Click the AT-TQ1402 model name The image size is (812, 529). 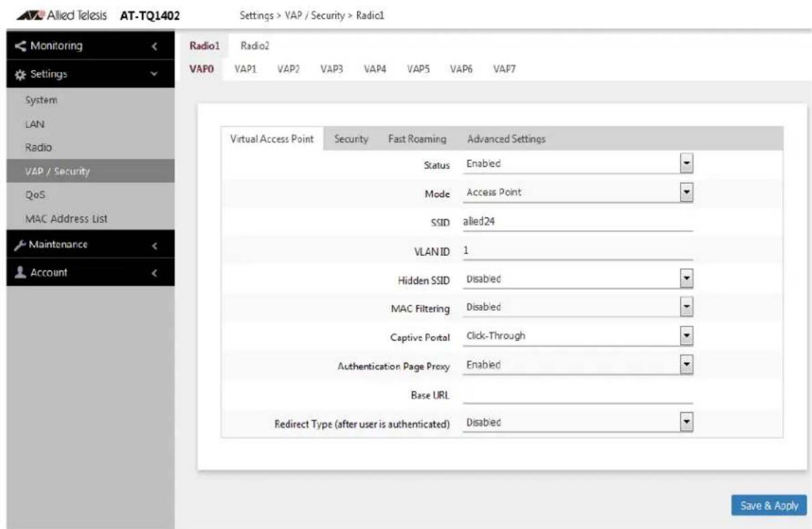point(150,16)
